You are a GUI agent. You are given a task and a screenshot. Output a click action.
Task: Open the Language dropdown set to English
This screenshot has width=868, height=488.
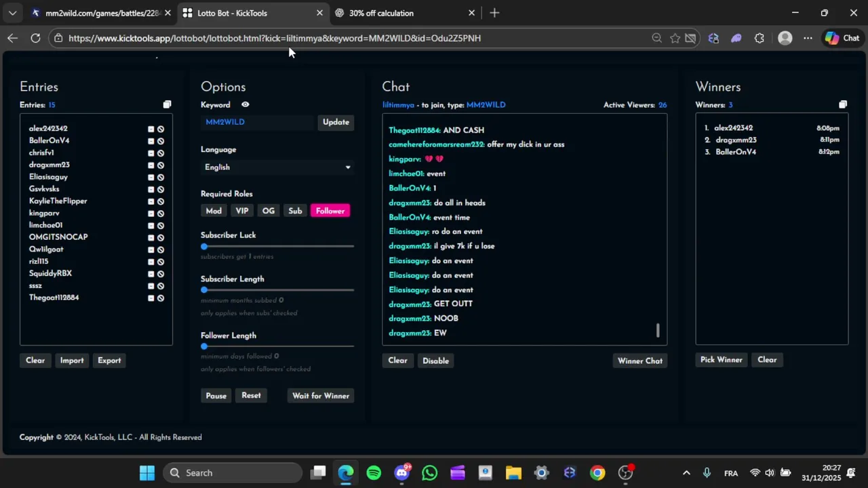(x=277, y=167)
